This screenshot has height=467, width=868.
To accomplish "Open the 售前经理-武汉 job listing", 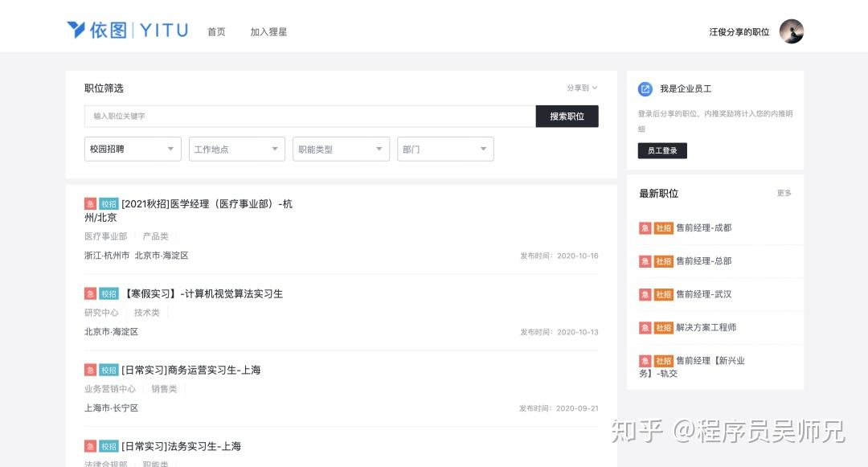I will point(703,295).
